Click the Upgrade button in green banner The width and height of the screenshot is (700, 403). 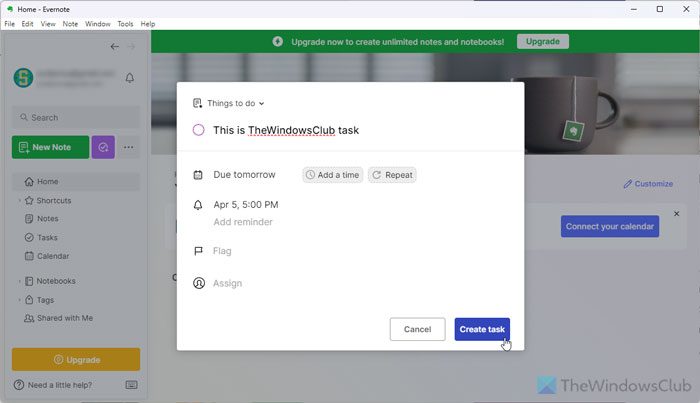(542, 42)
